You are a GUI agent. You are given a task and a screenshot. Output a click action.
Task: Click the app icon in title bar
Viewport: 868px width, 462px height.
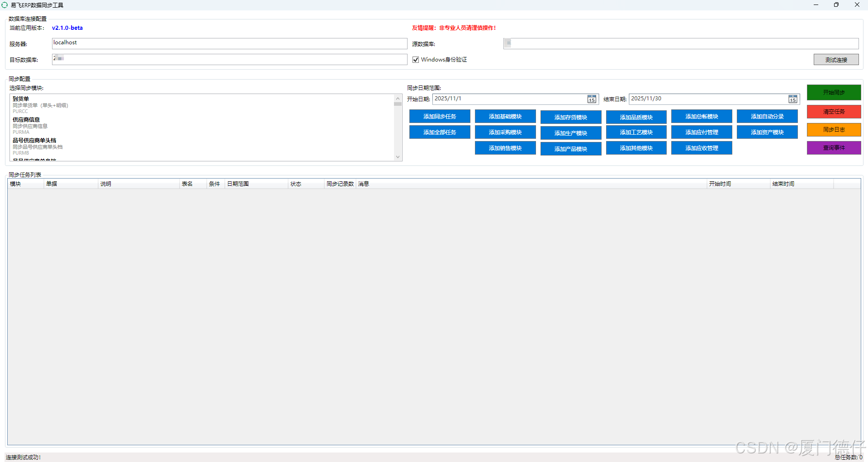pyautogui.click(x=5, y=5)
